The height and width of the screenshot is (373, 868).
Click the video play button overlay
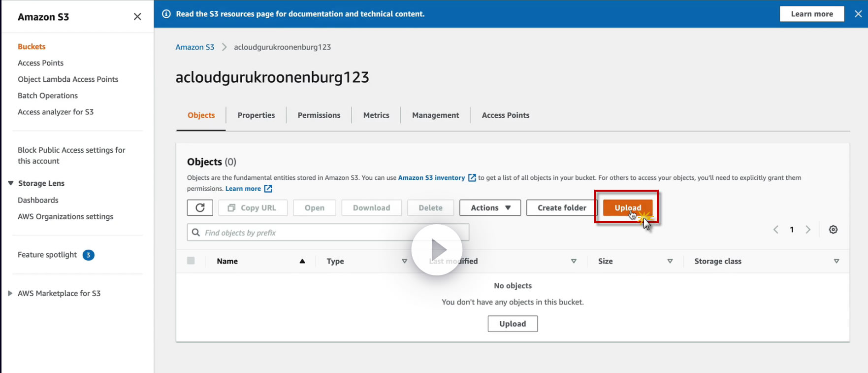pyautogui.click(x=437, y=250)
